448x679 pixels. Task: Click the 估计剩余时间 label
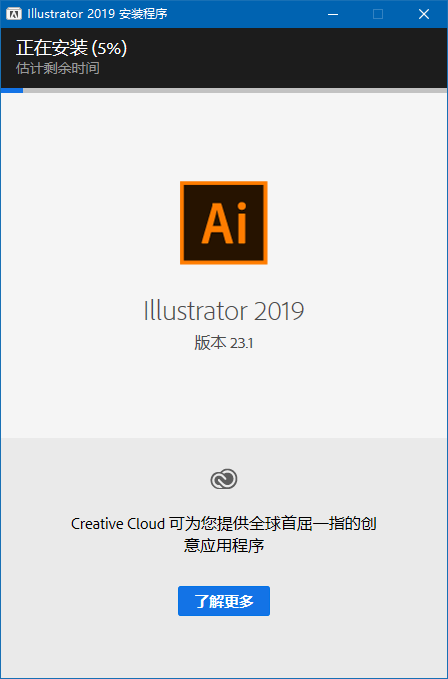click(x=58, y=68)
